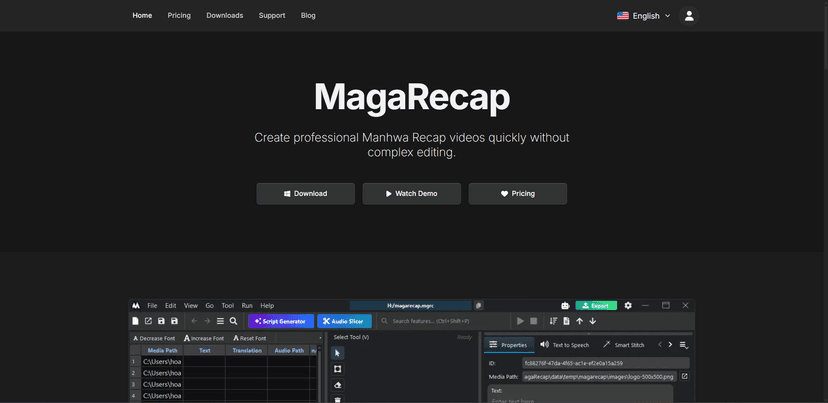
Task: Click the copy path icon beside file name
Action: coord(478,305)
